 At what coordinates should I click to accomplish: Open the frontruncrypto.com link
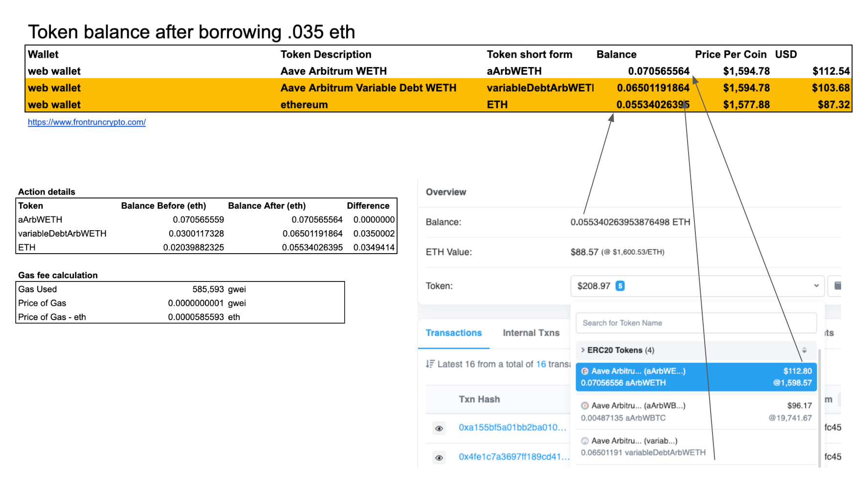pyautogui.click(x=87, y=122)
